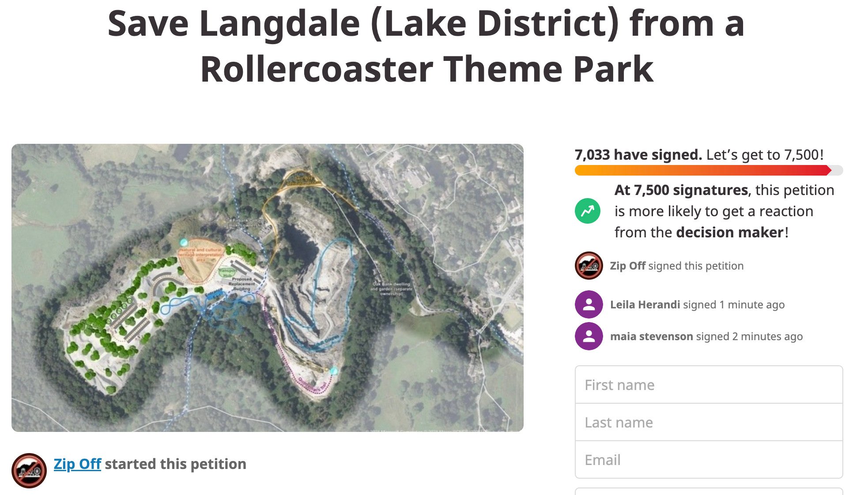Image resolution: width=868 pixels, height=495 pixels.
Task: Click the Proposed Replacement Building marker
Action: point(242,285)
